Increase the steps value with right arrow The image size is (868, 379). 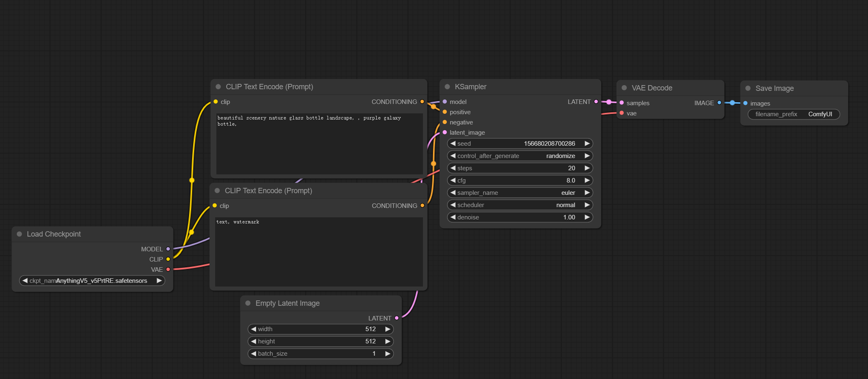(587, 168)
